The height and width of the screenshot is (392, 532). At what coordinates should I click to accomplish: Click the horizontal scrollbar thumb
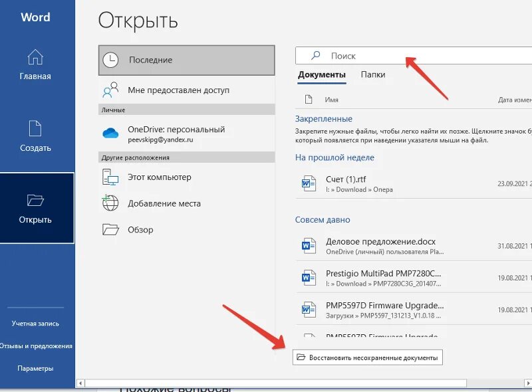tap(275, 383)
